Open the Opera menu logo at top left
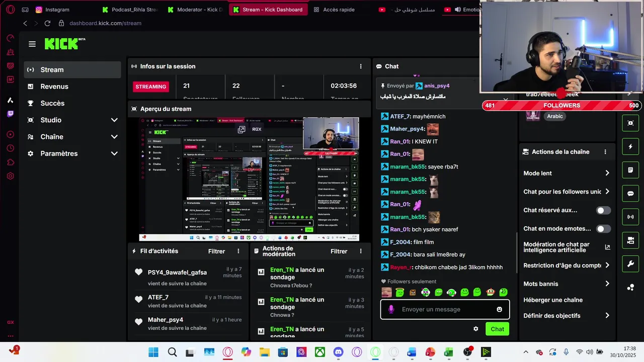The width and height of the screenshot is (644, 362). 10,10
